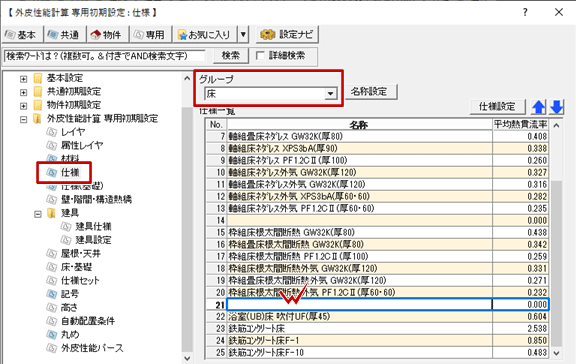Open the 建具仕様 settings page
Image resolution: width=576 pixels, height=364 pixels.
93,226
